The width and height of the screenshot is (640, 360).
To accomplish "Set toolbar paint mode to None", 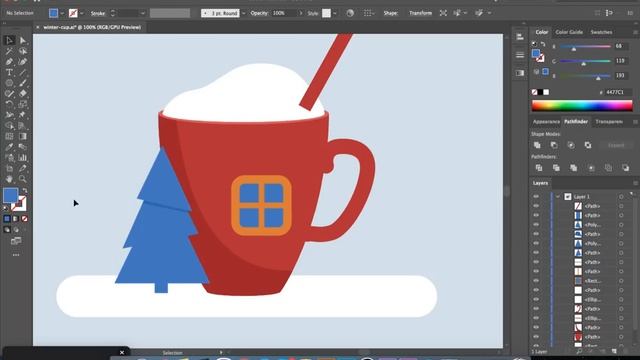I will click(x=24, y=219).
